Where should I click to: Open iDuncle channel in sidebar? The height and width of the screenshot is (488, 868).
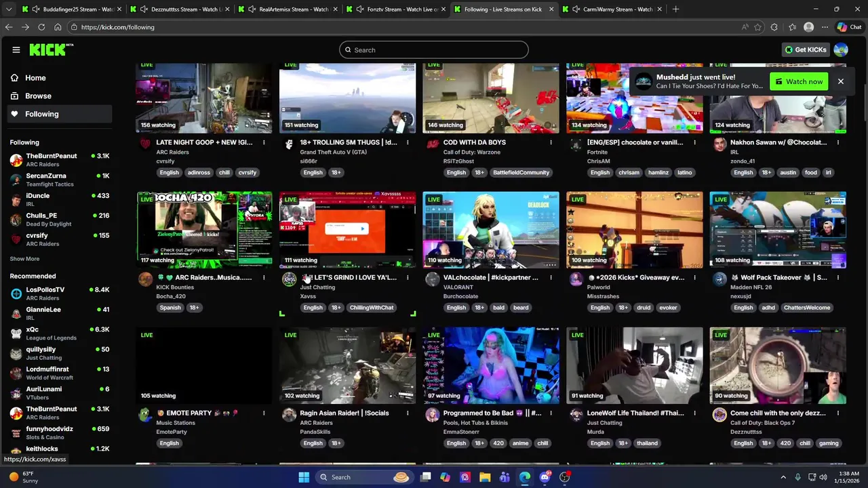coord(59,199)
